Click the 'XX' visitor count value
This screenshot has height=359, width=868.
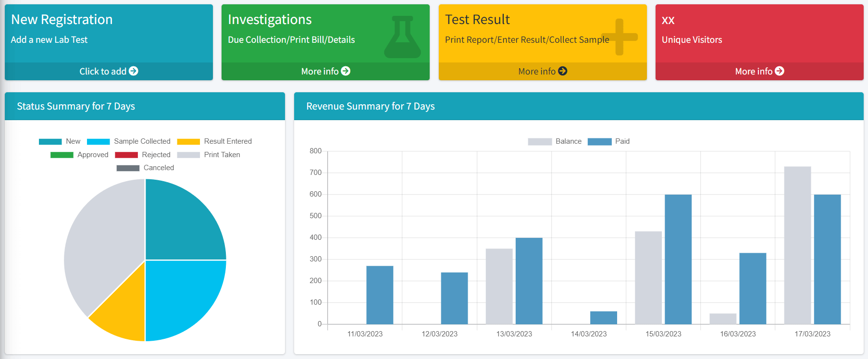tap(668, 20)
